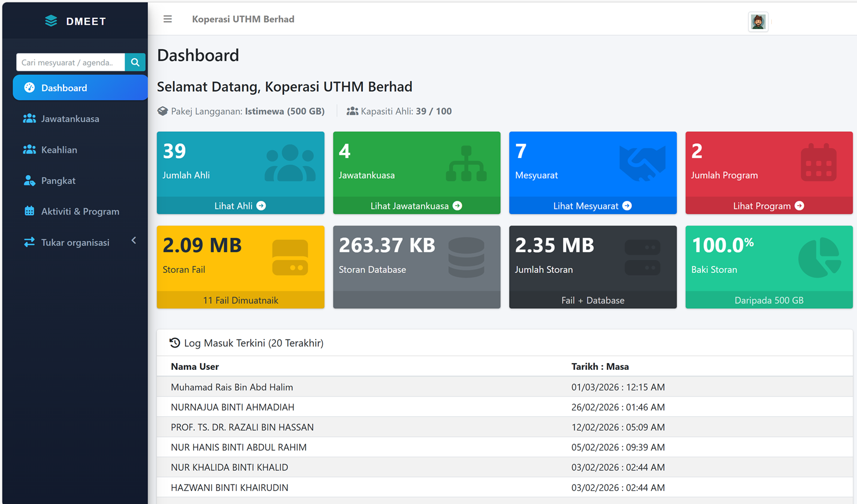Click the Tarikh : Masa column header

point(600,366)
